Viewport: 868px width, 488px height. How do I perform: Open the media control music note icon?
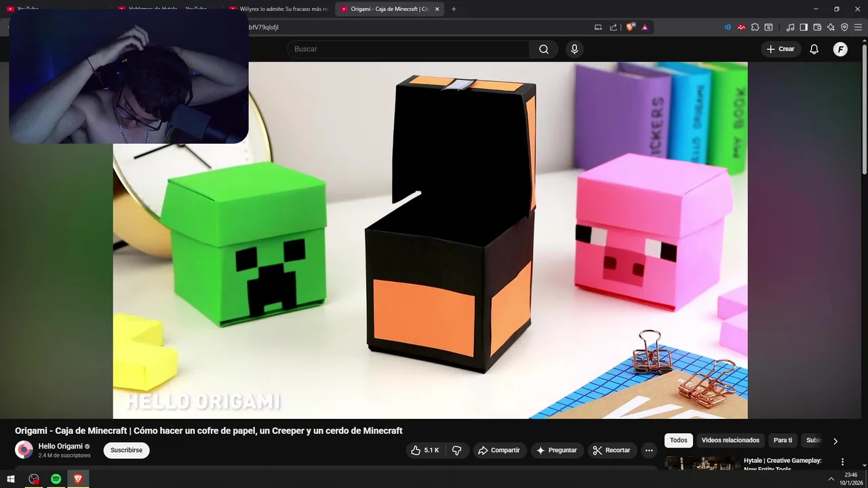(790, 27)
